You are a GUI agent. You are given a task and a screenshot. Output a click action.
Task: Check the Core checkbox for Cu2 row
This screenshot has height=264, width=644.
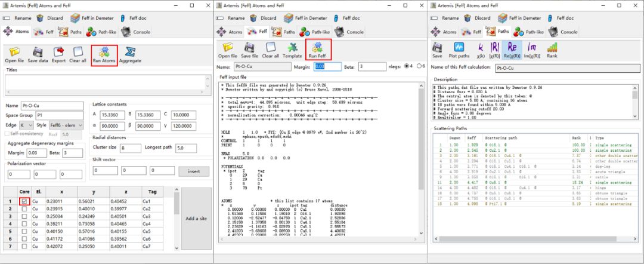(x=24, y=209)
